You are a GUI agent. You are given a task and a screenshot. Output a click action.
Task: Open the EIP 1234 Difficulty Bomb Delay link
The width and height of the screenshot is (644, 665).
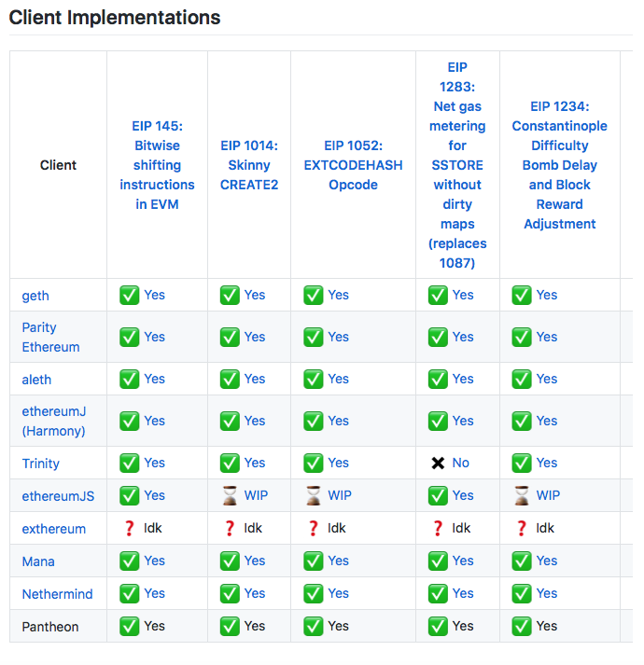click(x=559, y=165)
